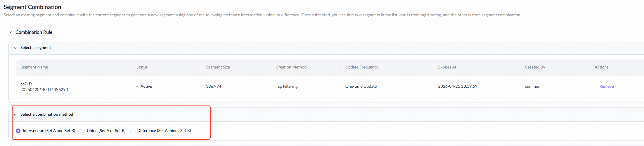Viewport: 644px width, 146px height.
Task: Click segment ID 20260420140014496293
Action: [44, 90]
